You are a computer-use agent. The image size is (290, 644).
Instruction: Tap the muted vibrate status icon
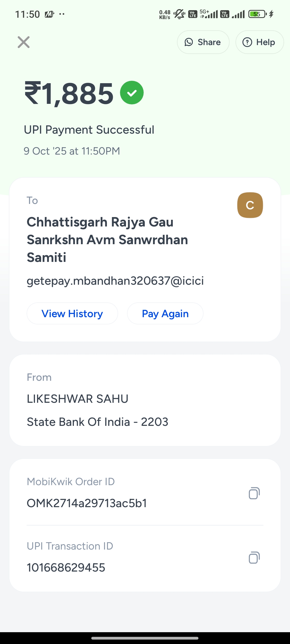[x=179, y=14]
